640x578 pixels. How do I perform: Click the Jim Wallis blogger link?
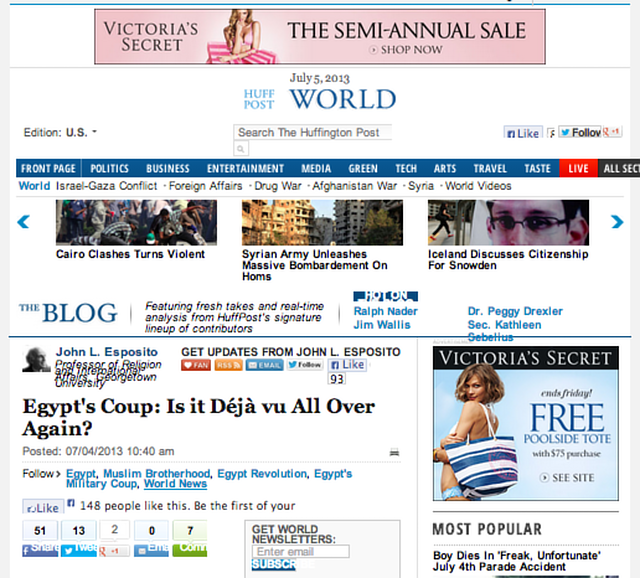[x=382, y=325]
